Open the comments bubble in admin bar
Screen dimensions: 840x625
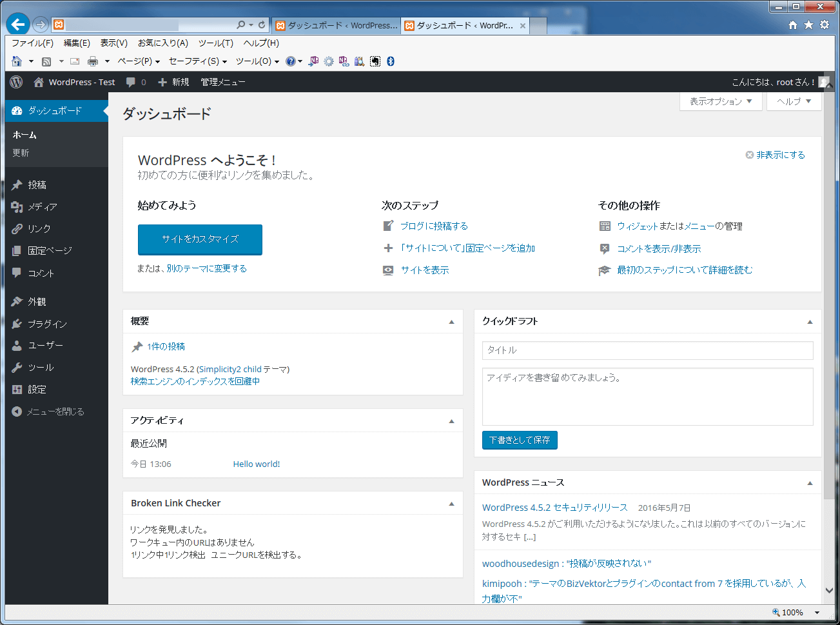coord(135,82)
